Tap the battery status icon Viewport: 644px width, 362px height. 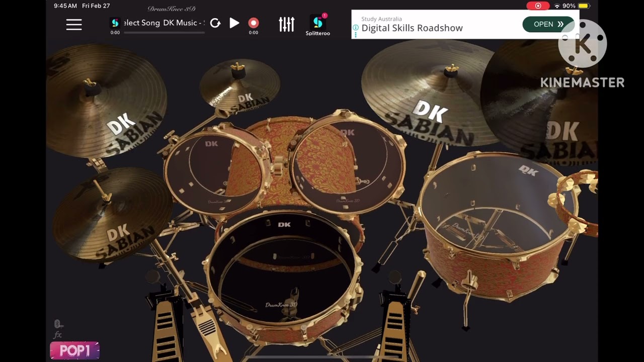tap(584, 6)
